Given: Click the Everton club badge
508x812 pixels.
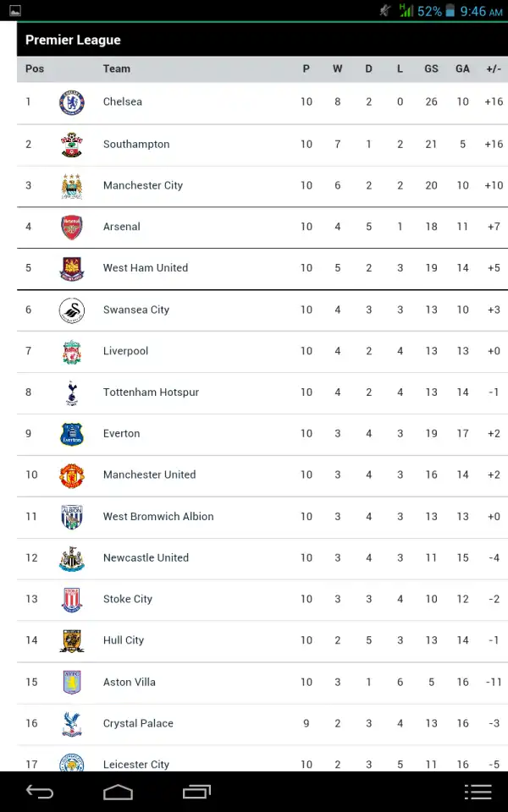Looking at the screenshot, I should click(x=71, y=433).
